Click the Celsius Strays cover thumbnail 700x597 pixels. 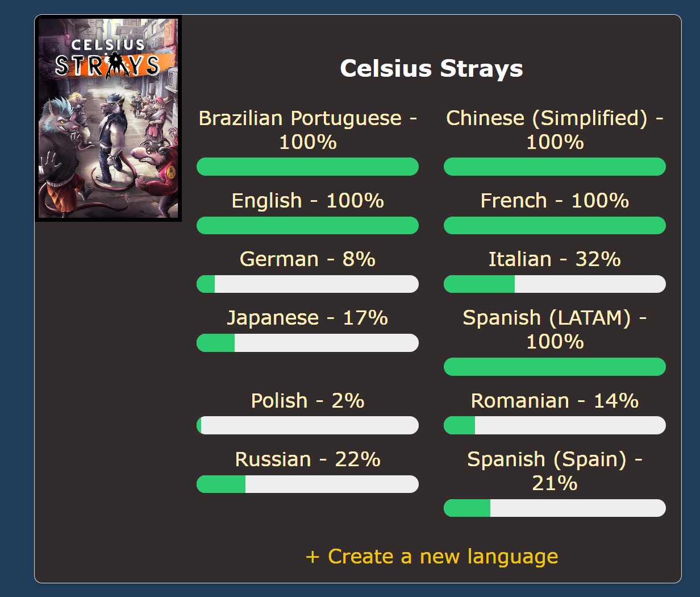(x=108, y=118)
